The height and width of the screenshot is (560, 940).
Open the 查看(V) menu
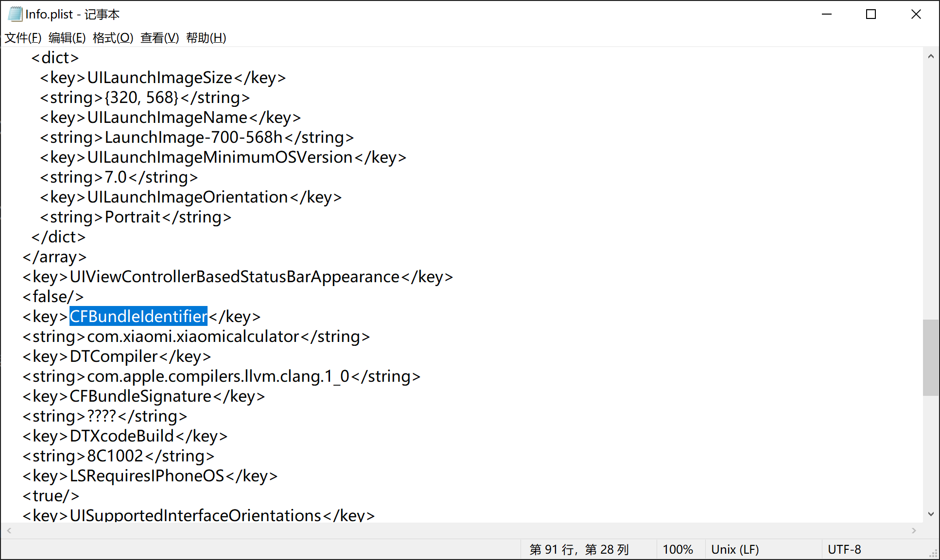(x=159, y=38)
